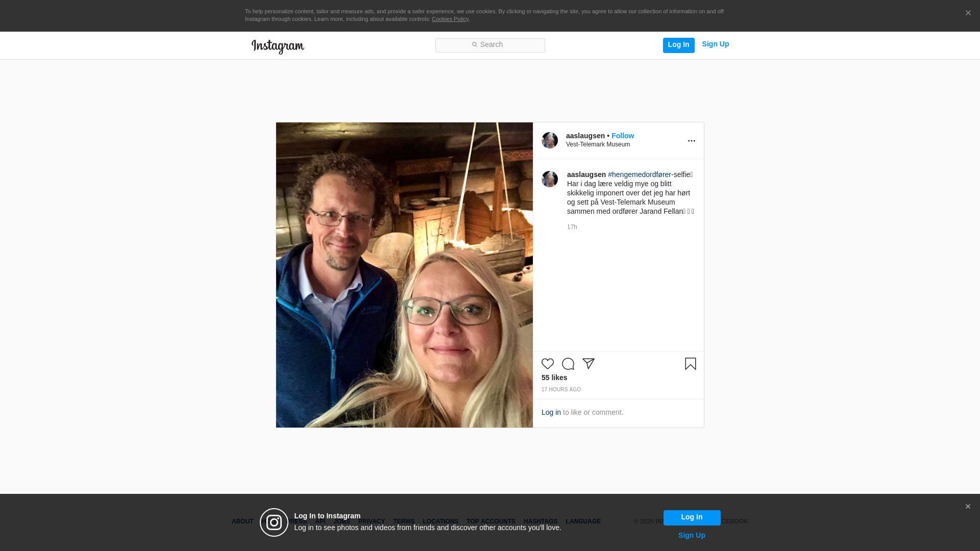This screenshot has height=551, width=980.
Task: Open the TERMS footer link
Action: point(404,521)
